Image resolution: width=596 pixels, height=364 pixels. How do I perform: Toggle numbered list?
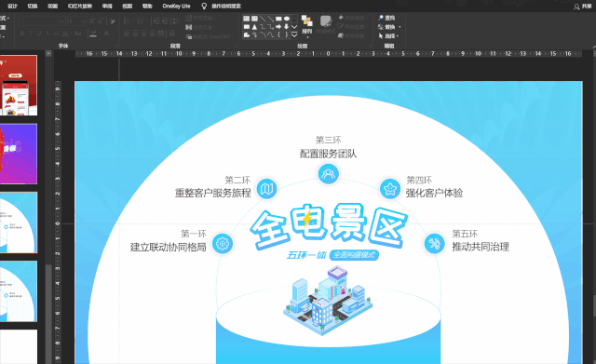pos(141,21)
